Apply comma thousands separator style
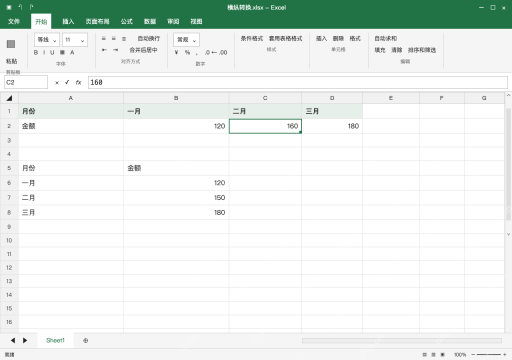 (x=196, y=53)
